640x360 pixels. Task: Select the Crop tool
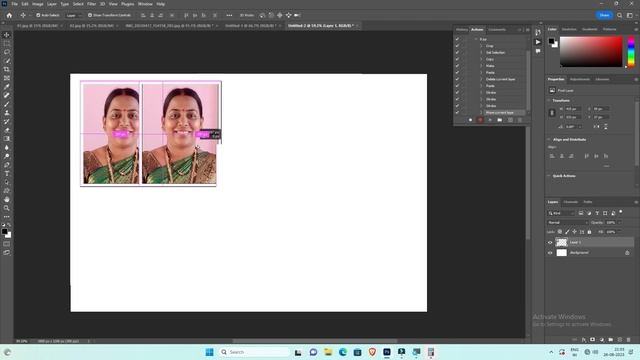[7, 69]
